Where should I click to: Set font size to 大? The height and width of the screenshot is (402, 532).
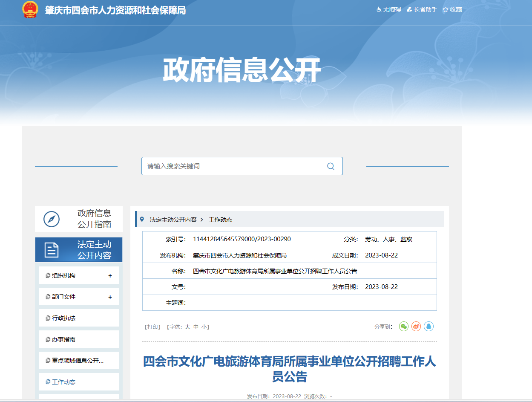187,327
